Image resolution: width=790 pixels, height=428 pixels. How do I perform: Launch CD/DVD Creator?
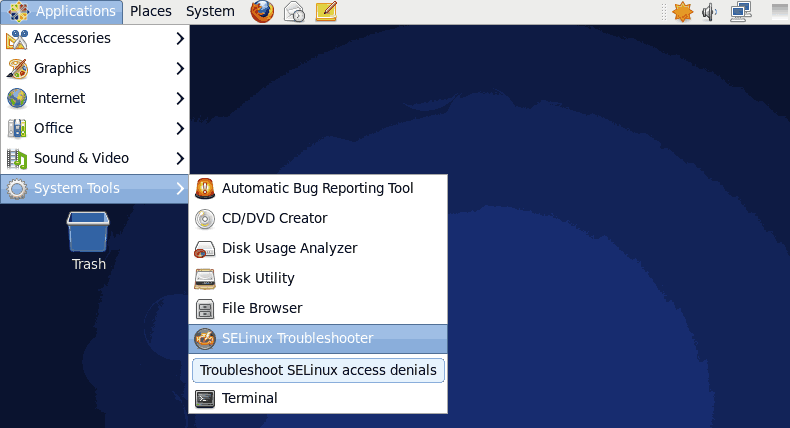pos(318,218)
